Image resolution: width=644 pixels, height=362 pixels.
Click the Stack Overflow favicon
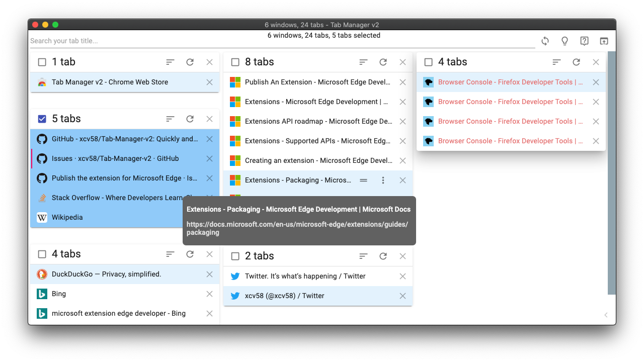tap(42, 198)
